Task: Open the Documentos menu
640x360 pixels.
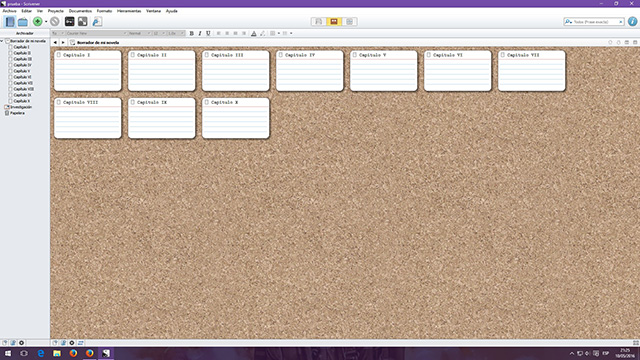Action: 80,11
